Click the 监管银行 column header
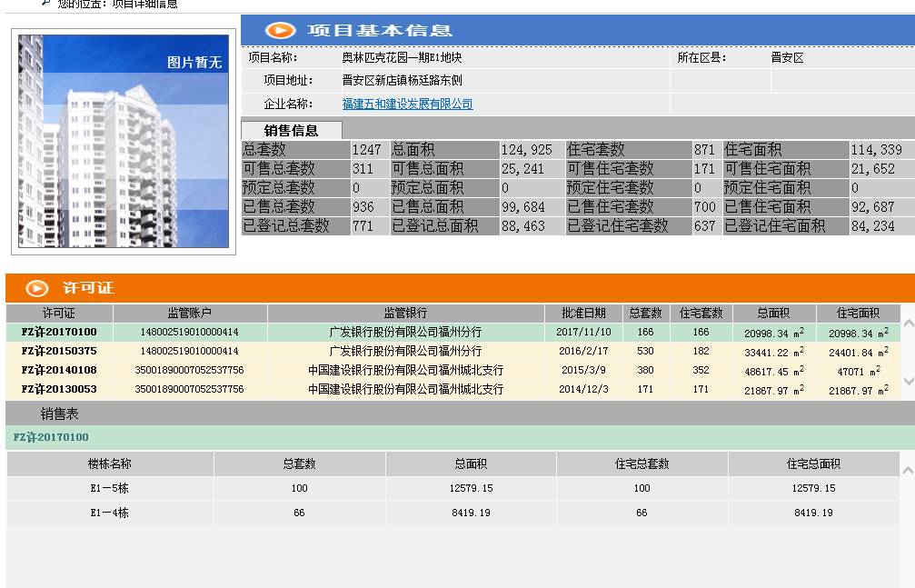Screen dimensions: 915x588 406,313
